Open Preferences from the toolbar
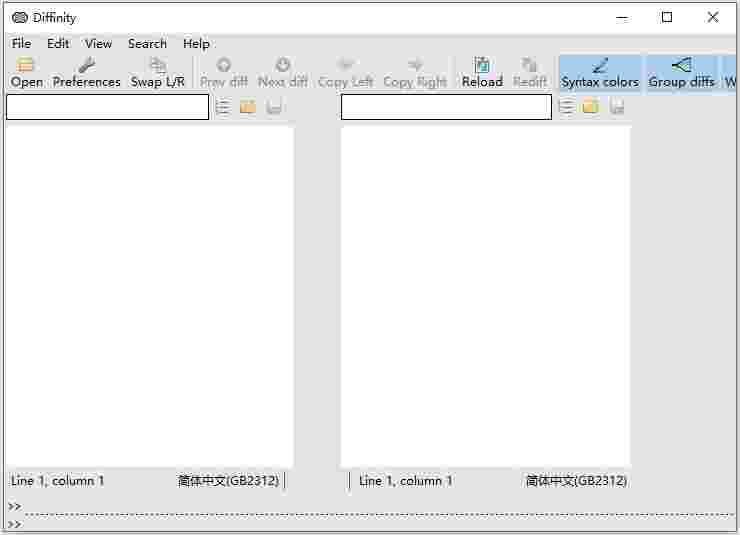Viewport: 740px width, 535px height. (86, 72)
